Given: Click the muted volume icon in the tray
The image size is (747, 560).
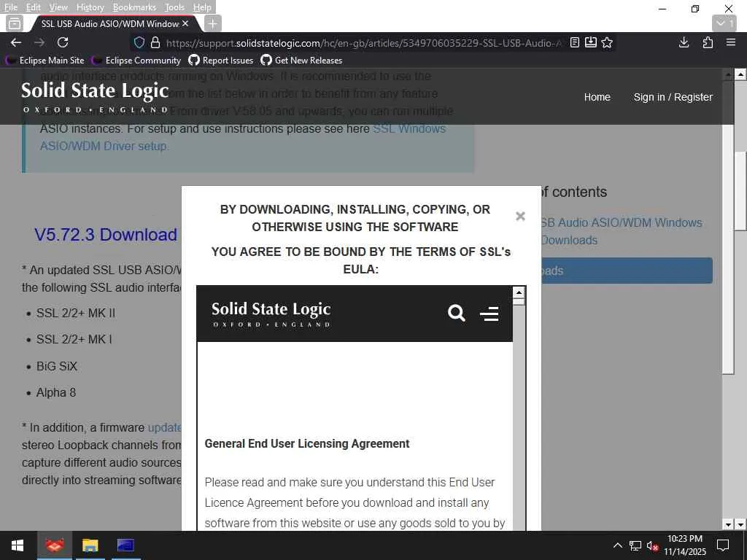Looking at the screenshot, I should click(653, 545).
